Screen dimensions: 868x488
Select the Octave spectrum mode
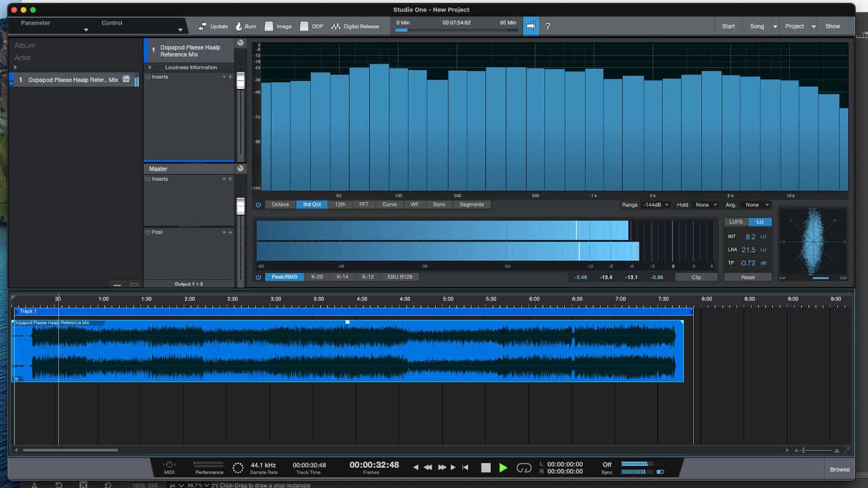(x=280, y=205)
